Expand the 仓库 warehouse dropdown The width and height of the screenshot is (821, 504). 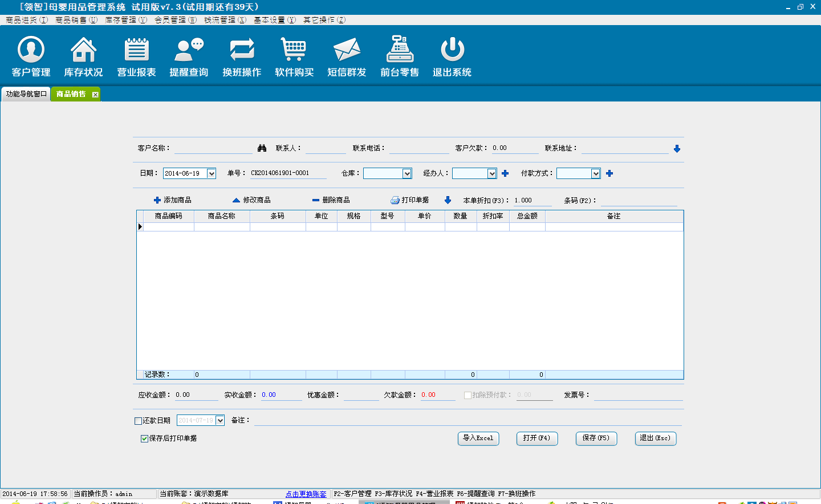(407, 173)
